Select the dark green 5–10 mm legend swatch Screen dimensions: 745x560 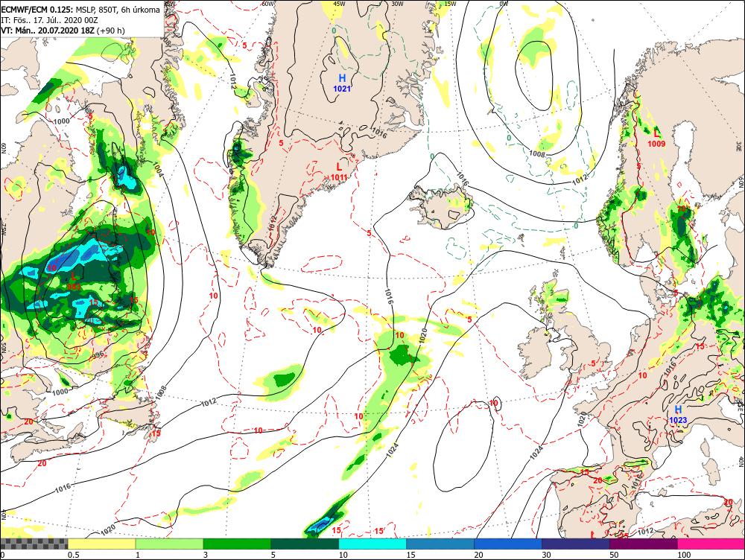305,544
